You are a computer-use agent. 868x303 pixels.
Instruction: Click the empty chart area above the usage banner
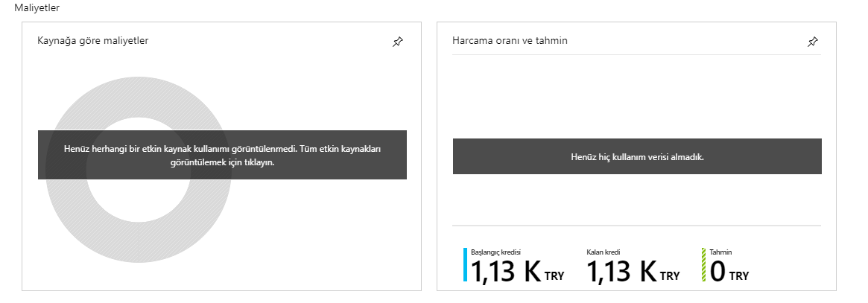click(x=636, y=97)
